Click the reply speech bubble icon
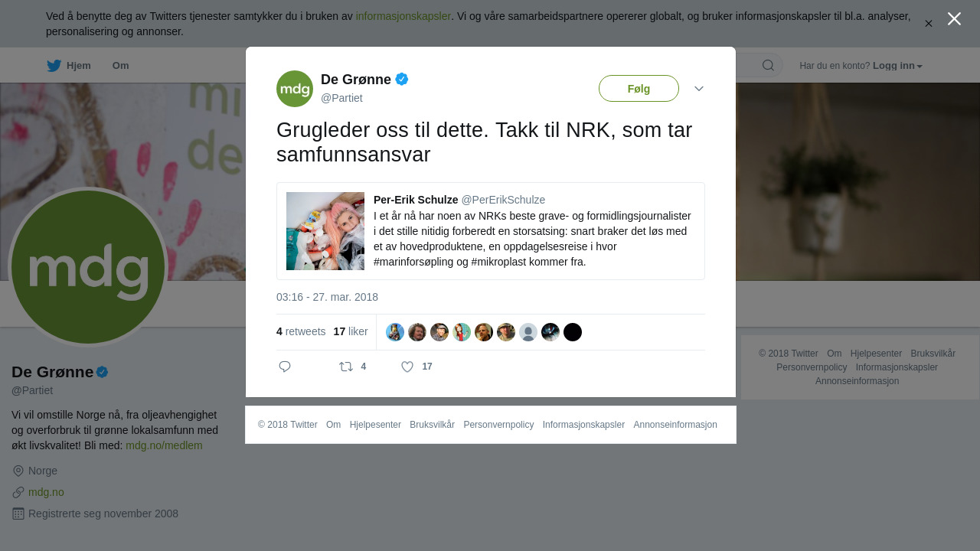The image size is (980, 551). click(285, 367)
